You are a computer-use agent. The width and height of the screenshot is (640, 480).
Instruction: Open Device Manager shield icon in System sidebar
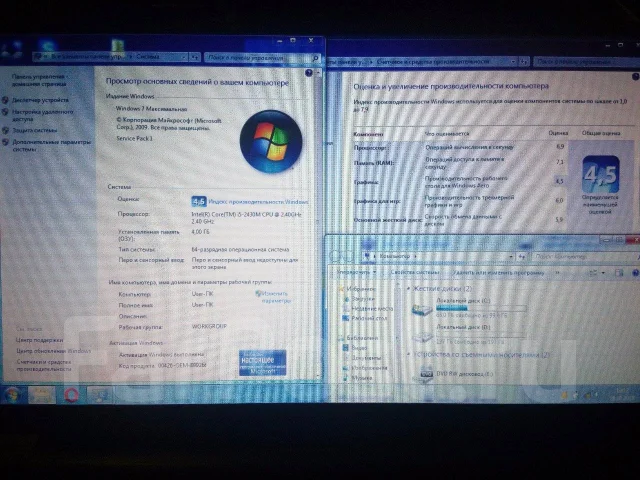pos(5,100)
